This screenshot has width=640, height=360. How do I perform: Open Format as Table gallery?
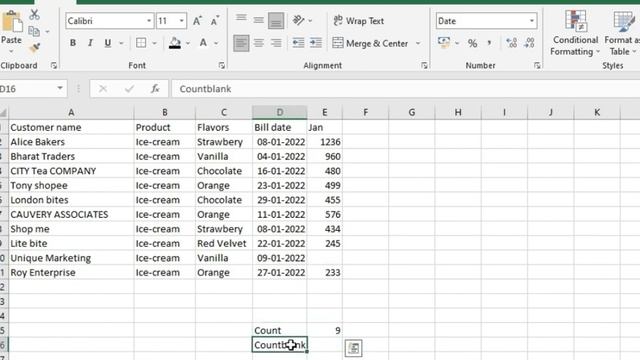(621, 33)
